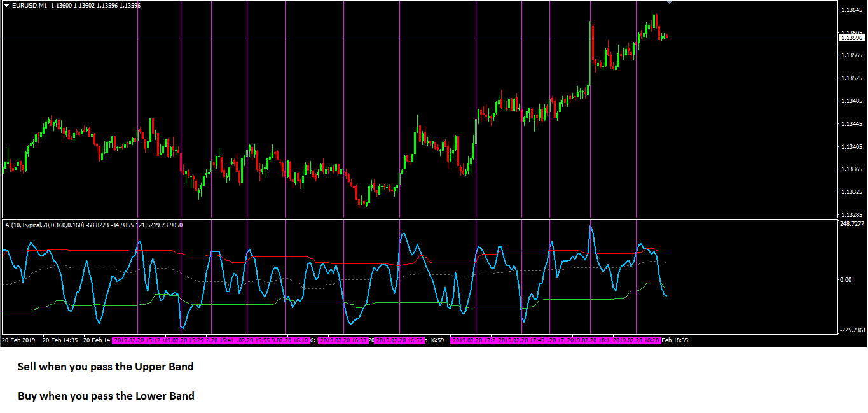Viewport: 868px width, 413px height.
Task: Click price scale value 1.13365
Action: click(x=851, y=169)
